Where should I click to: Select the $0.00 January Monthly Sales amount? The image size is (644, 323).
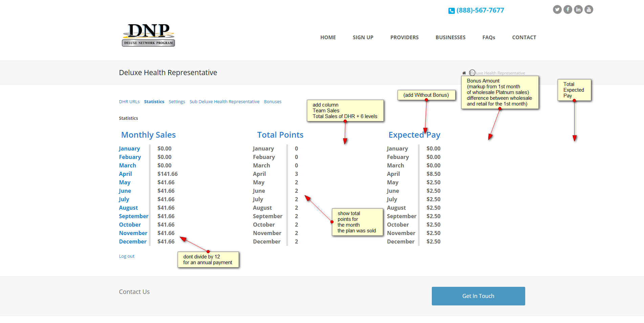tap(164, 148)
